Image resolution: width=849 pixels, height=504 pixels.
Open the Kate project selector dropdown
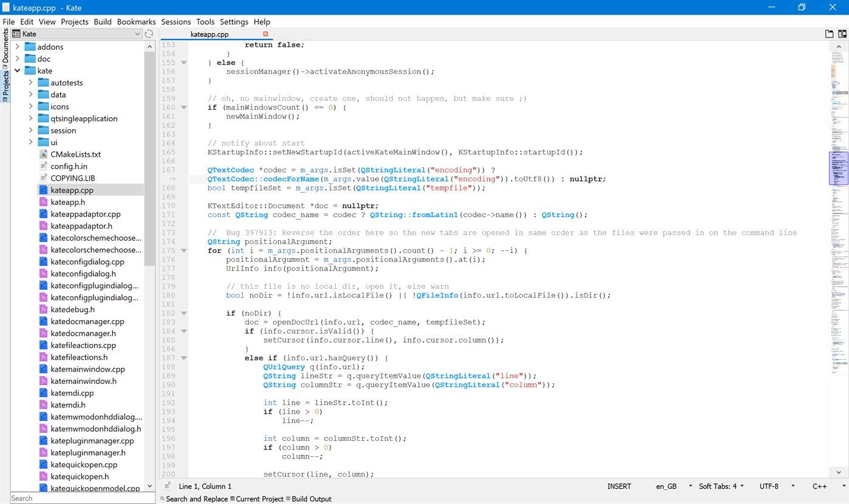[77, 34]
